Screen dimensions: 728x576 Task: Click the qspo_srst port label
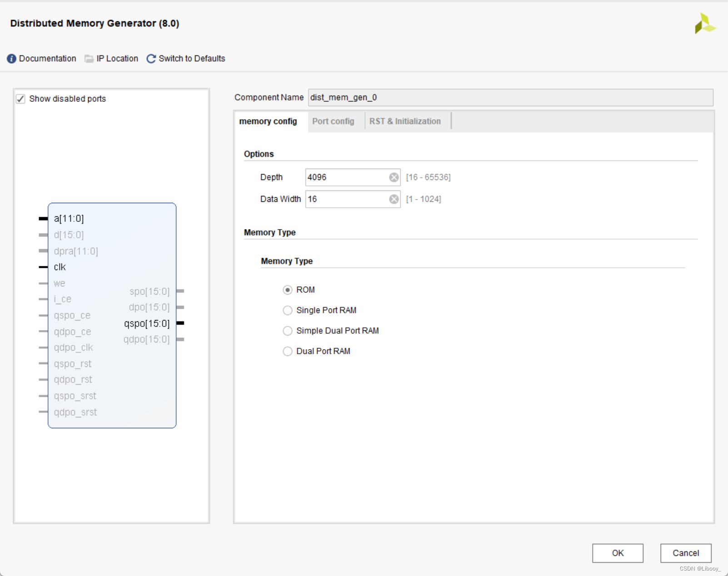(75, 396)
